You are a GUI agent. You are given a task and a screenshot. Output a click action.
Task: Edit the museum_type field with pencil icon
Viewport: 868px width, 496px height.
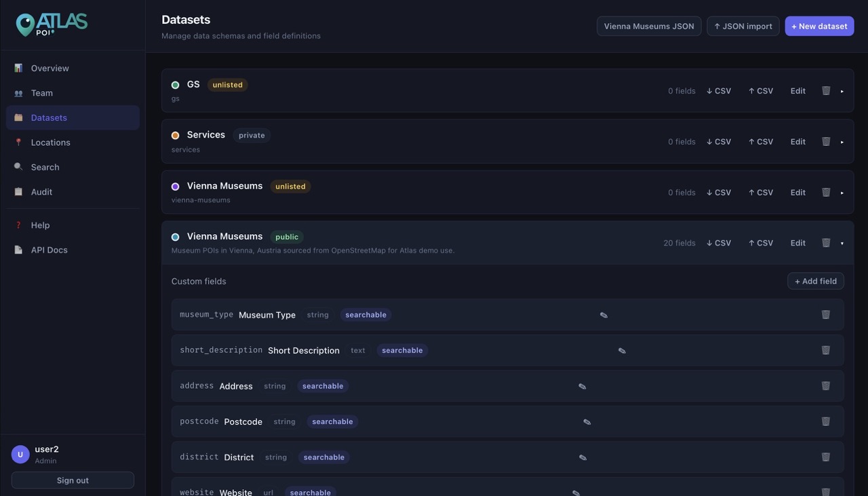click(604, 315)
